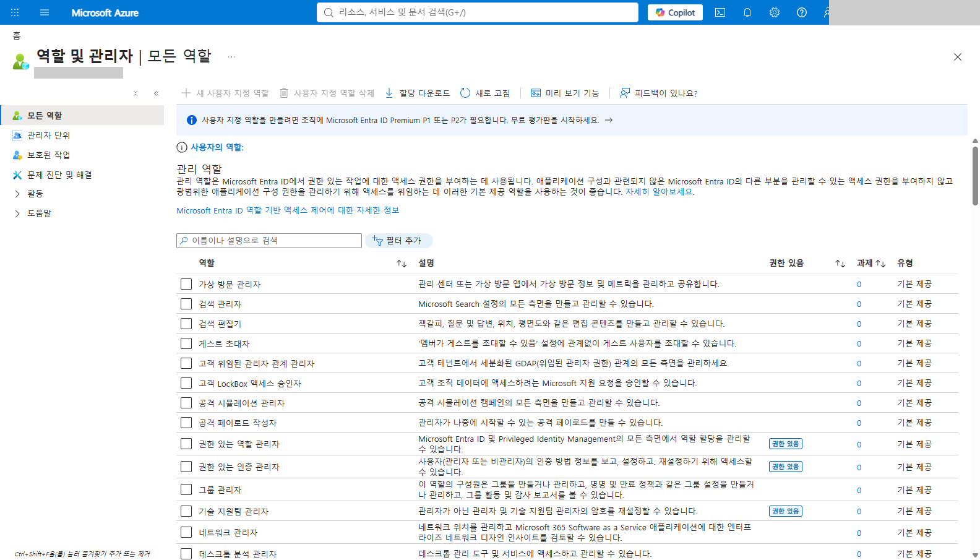Select 모든 역할 in the sidebar
Screen dimensions: 980x560
(x=82, y=115)
